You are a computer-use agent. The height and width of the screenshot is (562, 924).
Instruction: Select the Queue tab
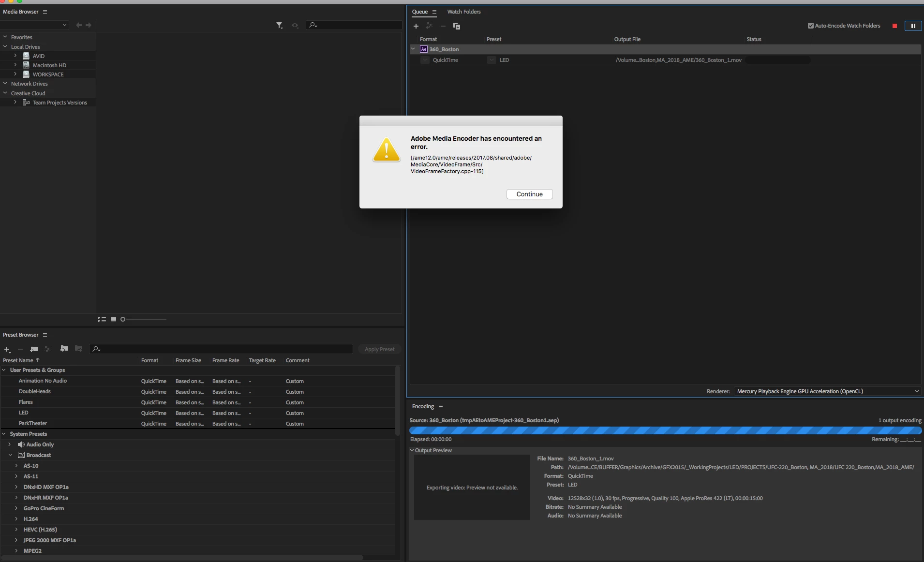click(419, 12)
